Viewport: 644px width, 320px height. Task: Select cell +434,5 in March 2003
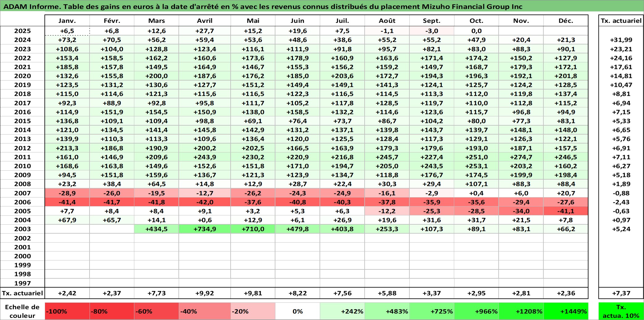(x=157, y=229)
